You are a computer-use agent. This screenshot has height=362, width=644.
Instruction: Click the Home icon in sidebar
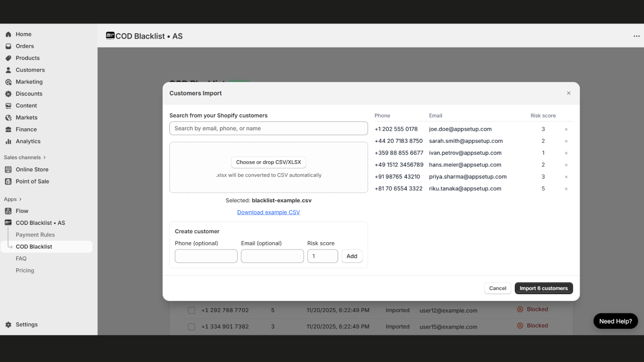(x=8, y=35)
